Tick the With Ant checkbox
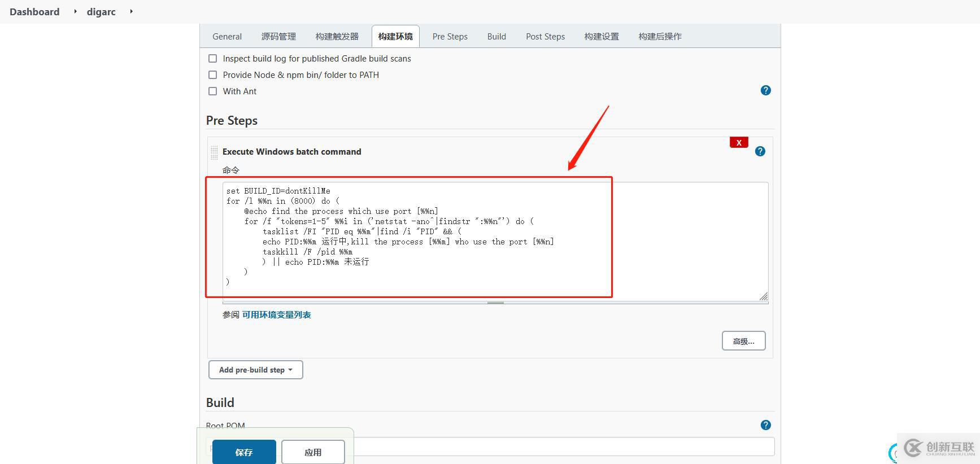Screen dimensions: 980x464 point(213,91)
